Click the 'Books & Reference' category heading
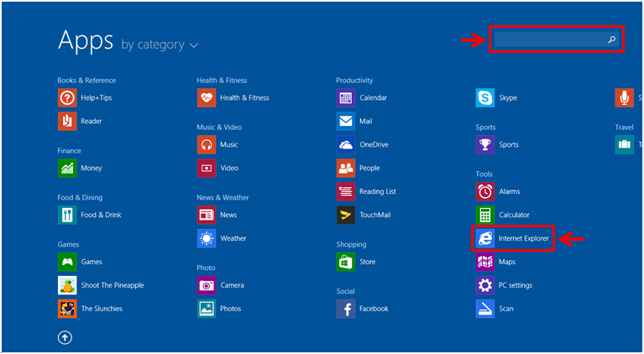Screen dimensions: 644x354 (86, 81)
